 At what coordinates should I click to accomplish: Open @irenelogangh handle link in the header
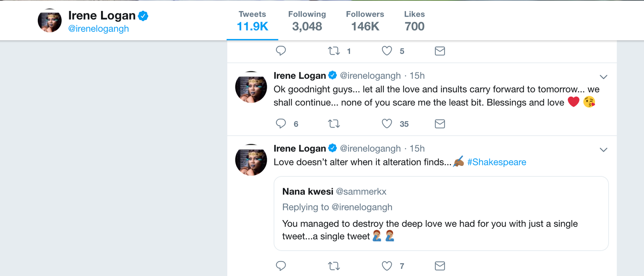tap(99, 29)
